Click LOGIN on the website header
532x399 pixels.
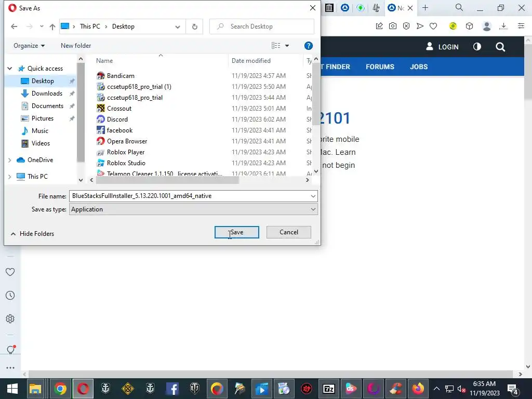(x=443, y=47)
